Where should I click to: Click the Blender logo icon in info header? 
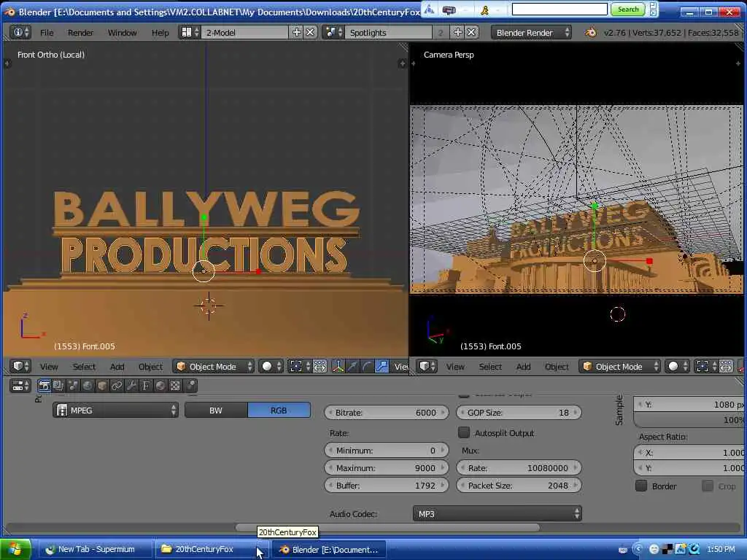pyautogui.click(x=591, y=32)
